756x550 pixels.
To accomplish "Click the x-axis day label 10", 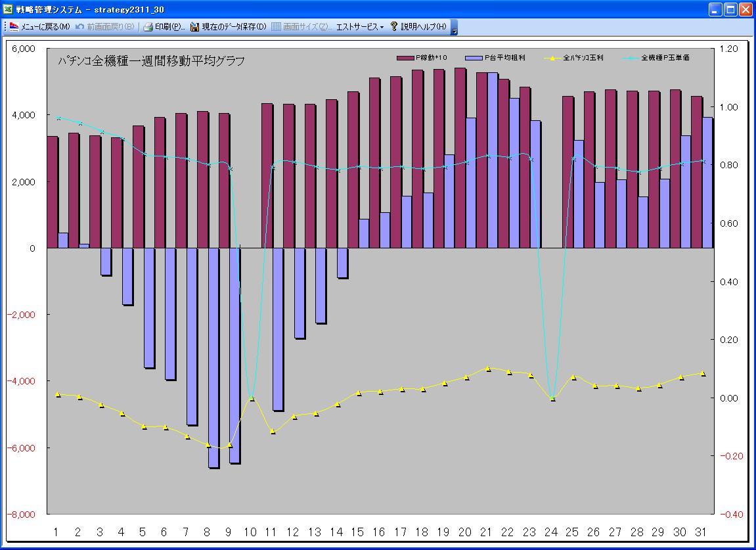I will coord(250,532).
